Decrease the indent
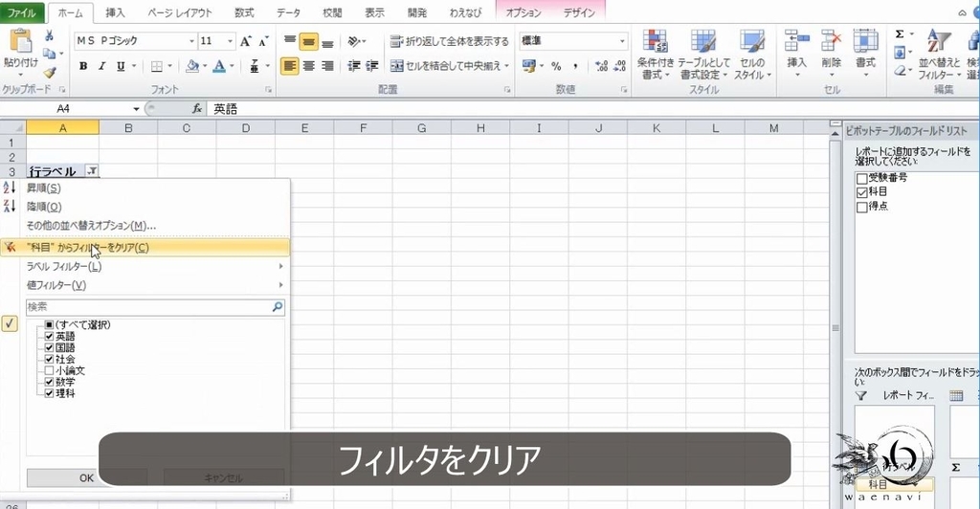Image resolution: width=980 pixels, height=509 pixels. 354,66
